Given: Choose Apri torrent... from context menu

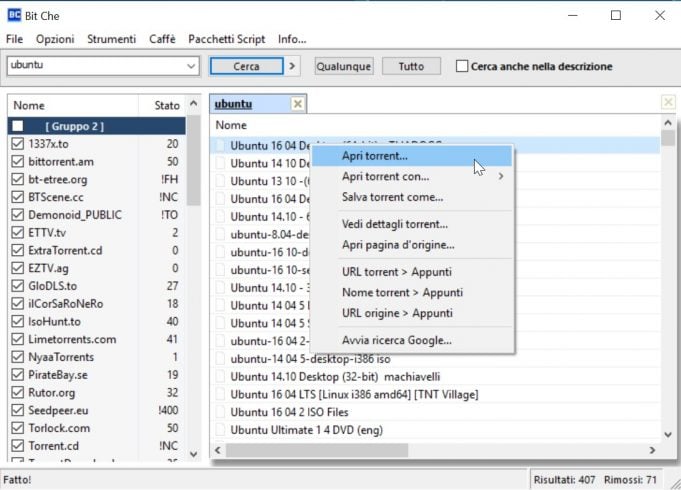Looking at the screenshot, I should tap(375, 156).
